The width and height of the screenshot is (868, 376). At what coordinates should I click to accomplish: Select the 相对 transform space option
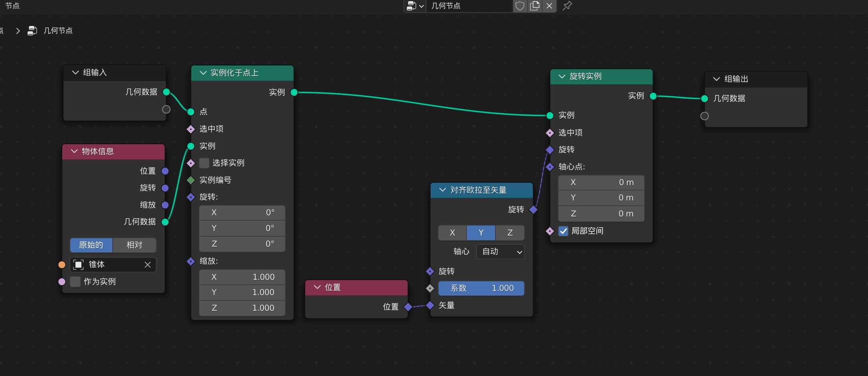tap(134, 245)
